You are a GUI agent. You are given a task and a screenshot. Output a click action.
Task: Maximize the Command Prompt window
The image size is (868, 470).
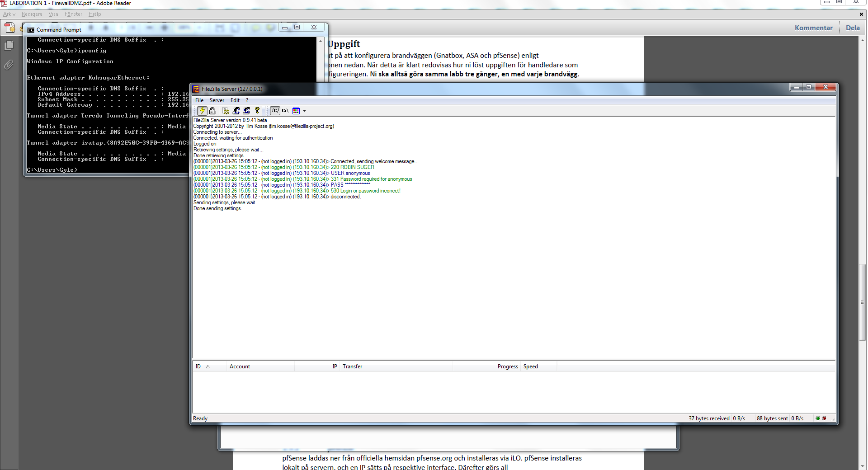click(x=297, y=27)
